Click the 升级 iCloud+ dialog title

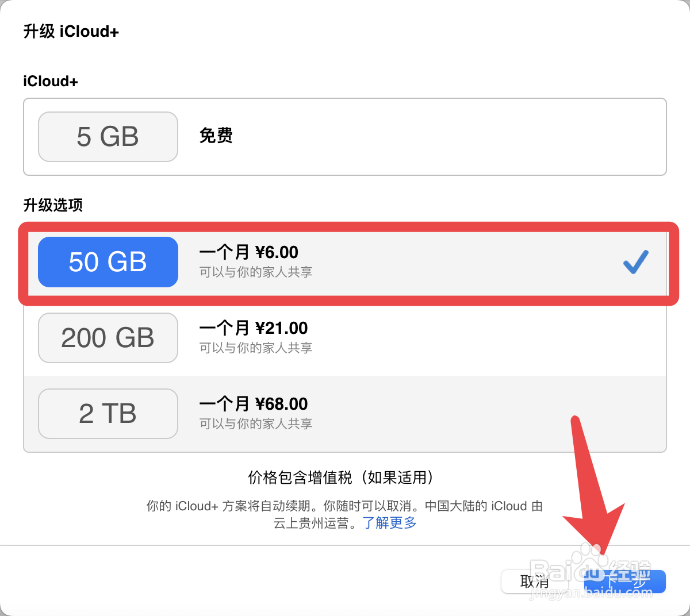click(x=71, y=32)
